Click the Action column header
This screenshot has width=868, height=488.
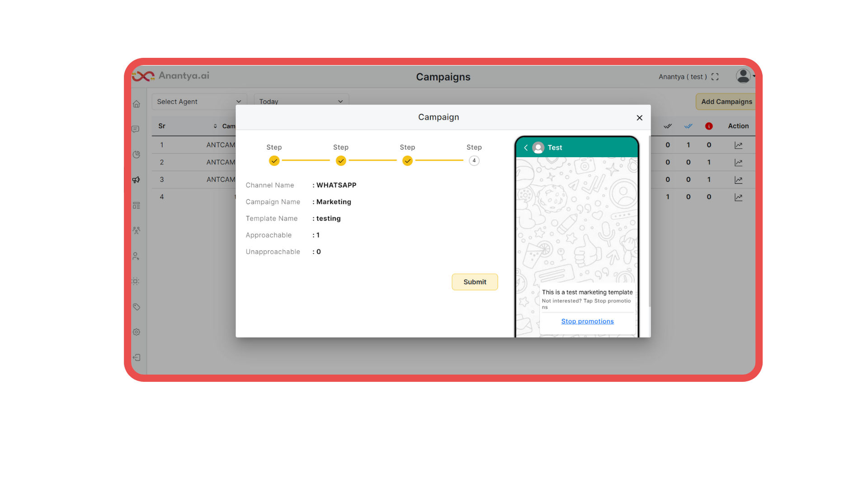[x=738, y=126]
